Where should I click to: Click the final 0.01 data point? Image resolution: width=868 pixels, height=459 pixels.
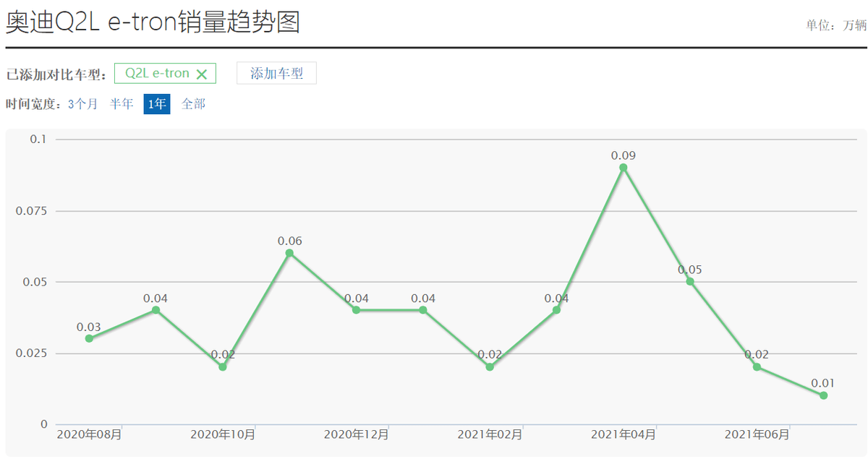pyautogui.click(x=824, y=395)
